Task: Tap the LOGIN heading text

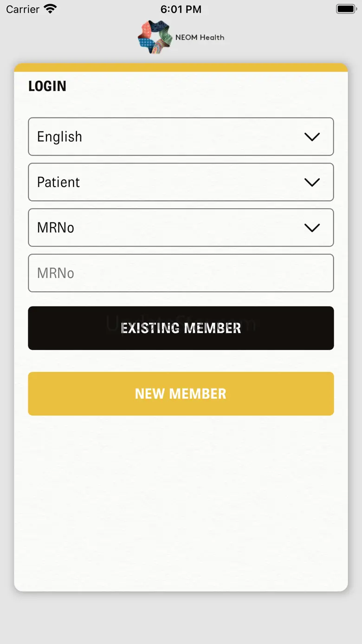Action: click(47, 86)
